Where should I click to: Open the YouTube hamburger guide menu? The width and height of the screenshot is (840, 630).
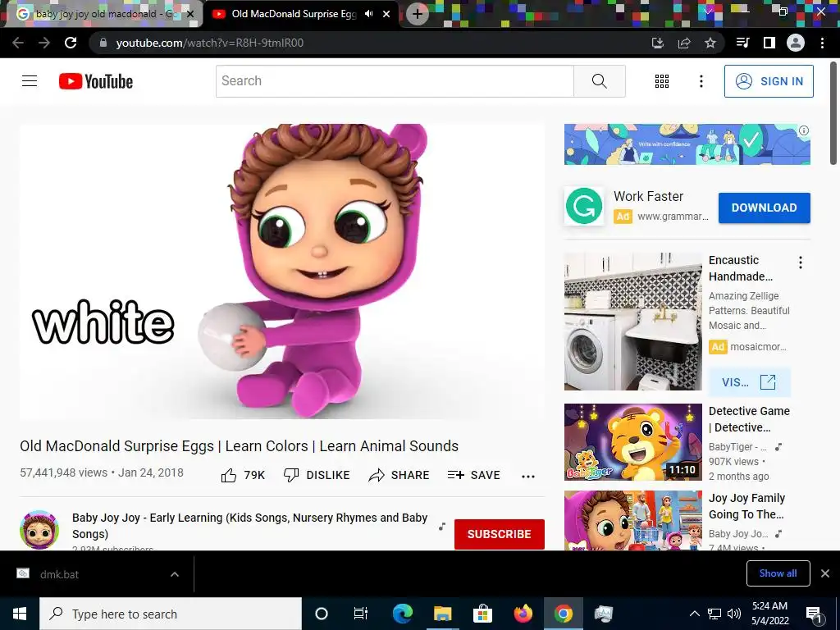30,81
